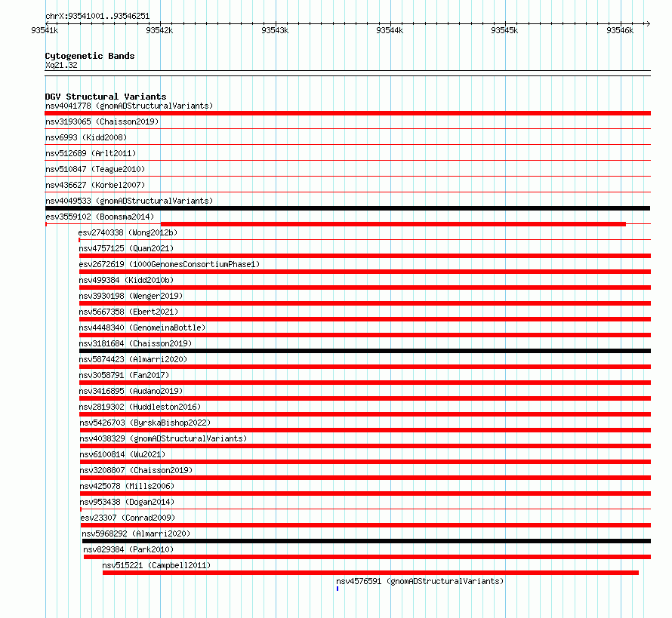Screen dimensions: 672x618
Task: Open nsv4576591 (gnomADStructuralVariants) label
Action: click(x=420, y=581)
